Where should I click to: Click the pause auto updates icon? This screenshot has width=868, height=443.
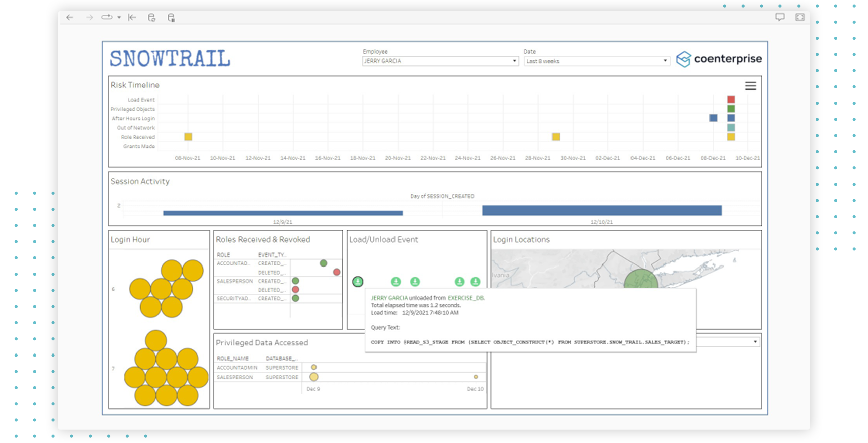pos(171,18)
